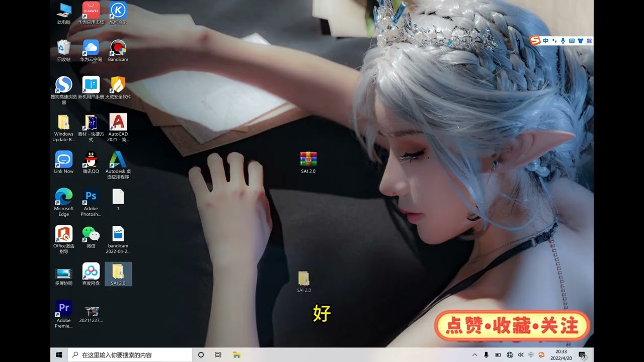Open the clock showing 20:33

coord(561,355)
